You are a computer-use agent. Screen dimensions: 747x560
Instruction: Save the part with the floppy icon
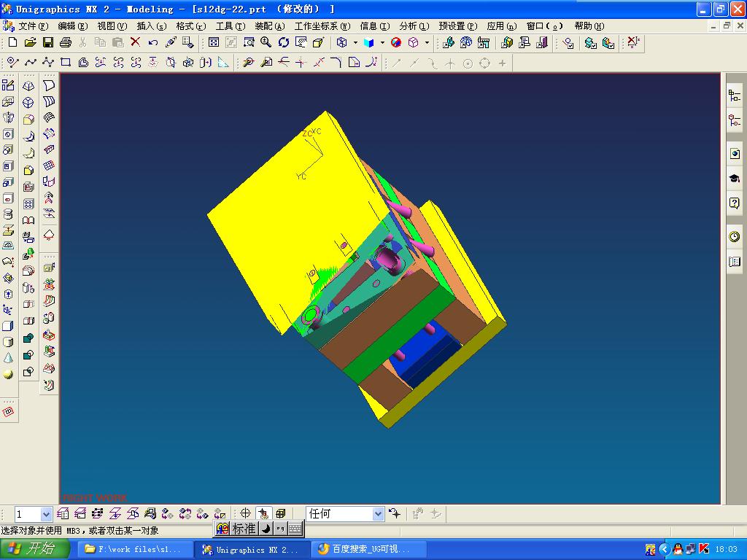(x=48, y=43)
